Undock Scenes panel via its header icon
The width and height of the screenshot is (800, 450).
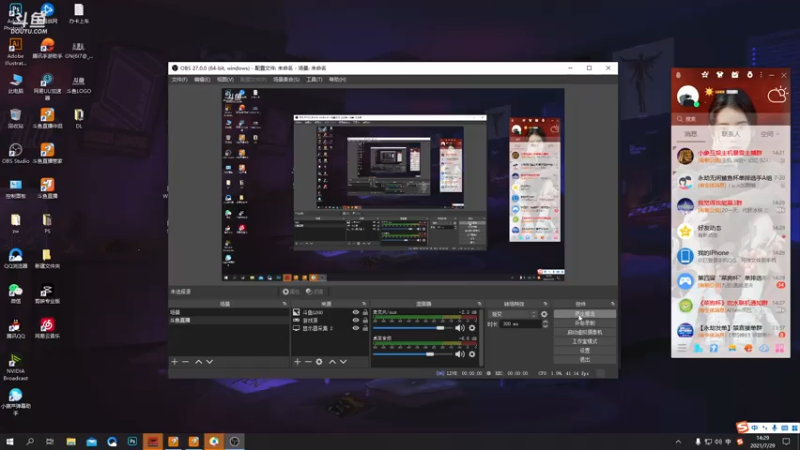click(x=284, y=304)
